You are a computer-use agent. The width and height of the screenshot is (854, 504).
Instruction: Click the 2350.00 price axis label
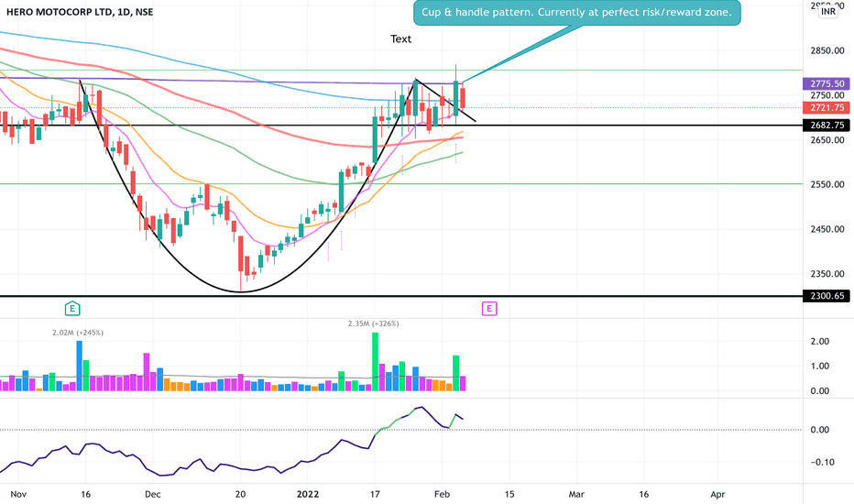[827, 274]
